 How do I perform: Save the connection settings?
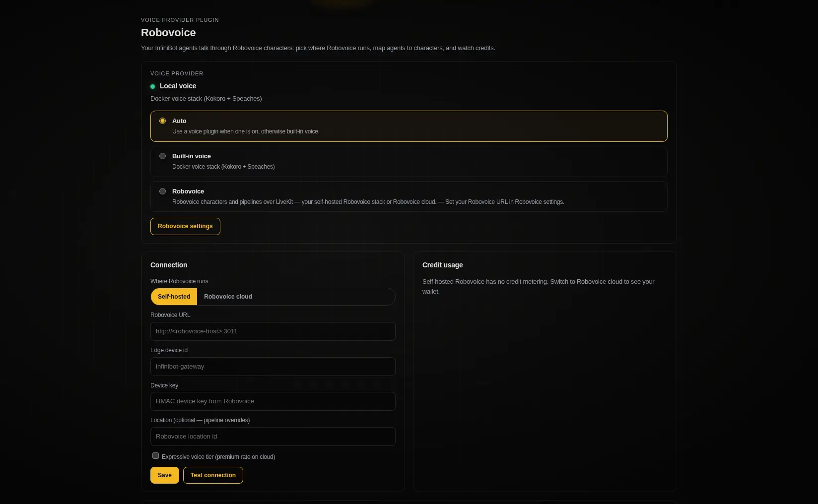[x=165, y=475]
